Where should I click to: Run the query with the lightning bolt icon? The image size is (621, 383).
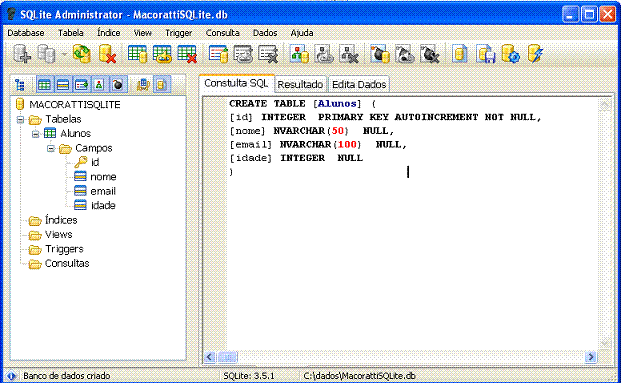[535, 53]
